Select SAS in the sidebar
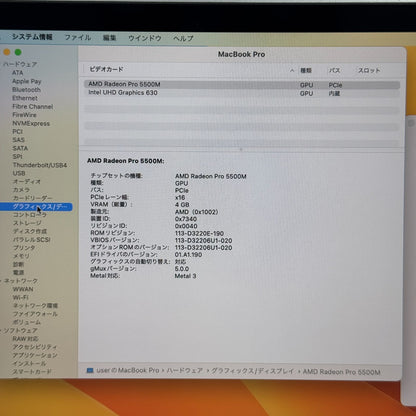The width and height of the screenshot is (416, 416). 18,140
